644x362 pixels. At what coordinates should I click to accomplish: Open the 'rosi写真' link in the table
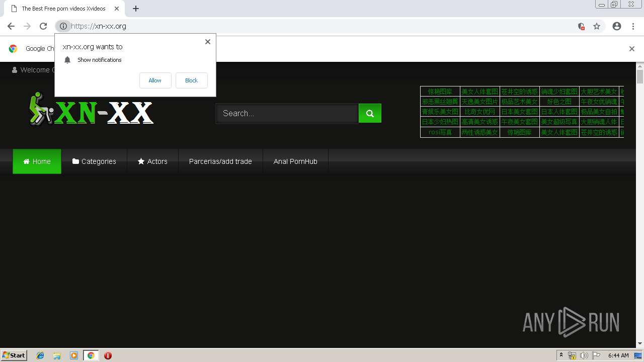(x=440, y=132)
